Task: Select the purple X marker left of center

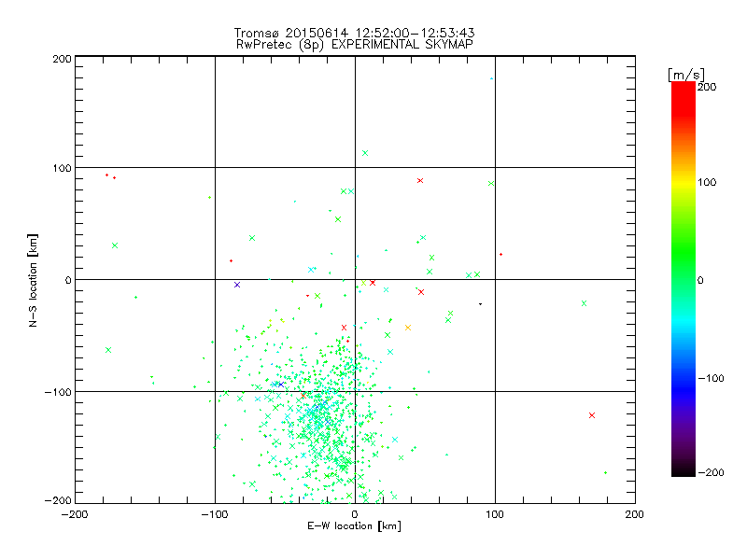Action: point(237,285)
